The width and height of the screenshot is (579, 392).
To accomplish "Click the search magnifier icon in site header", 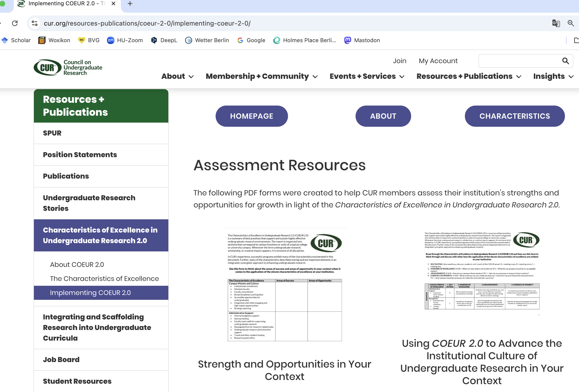I will pos(565,61).
